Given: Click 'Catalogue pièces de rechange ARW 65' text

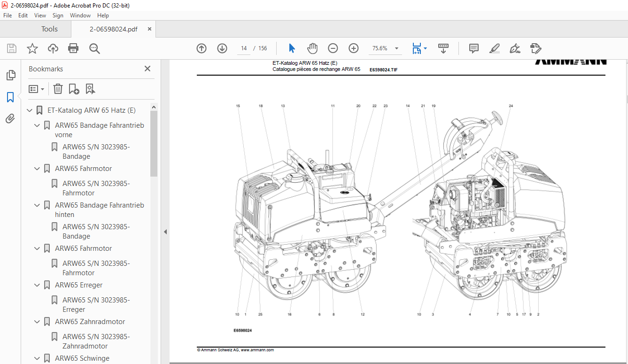Looking at the screenshot, I should [x=316, y=69].
